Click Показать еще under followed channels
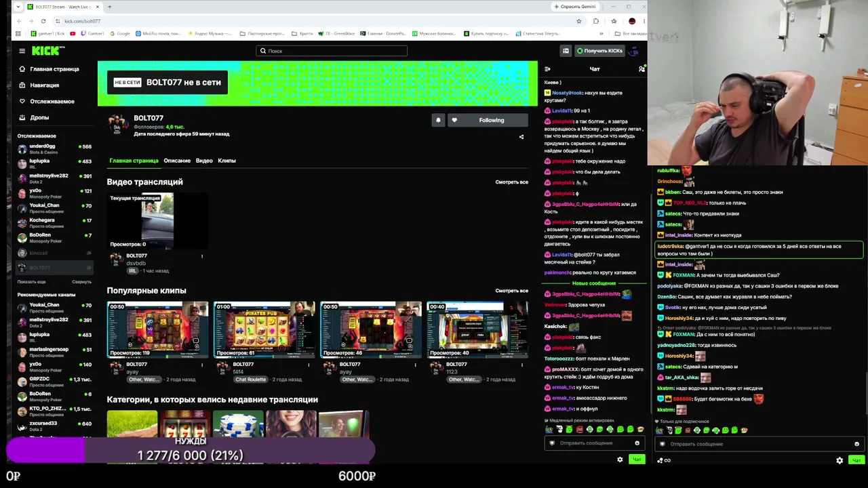Image resolution: width=868 pixels, height=488 pixels. 32,282
